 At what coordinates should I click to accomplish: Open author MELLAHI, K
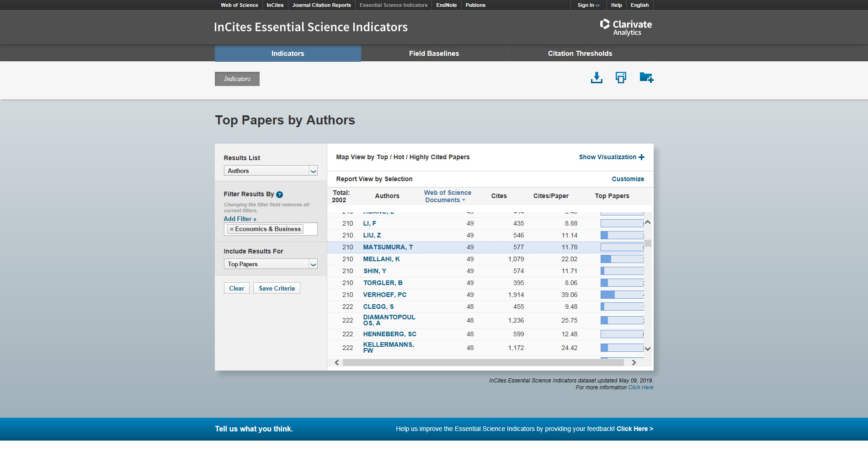(x=382, y=259)
